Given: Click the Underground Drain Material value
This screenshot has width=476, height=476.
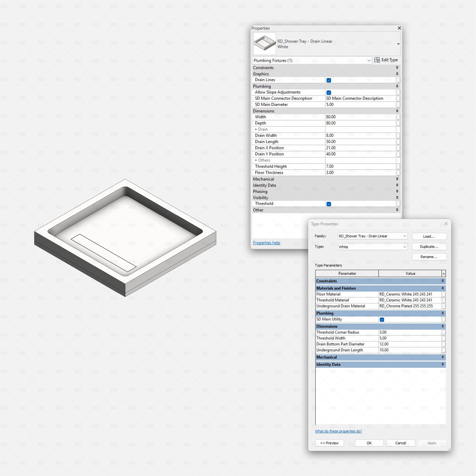Looking at the screenshot, I should click(x=410, y=306).
